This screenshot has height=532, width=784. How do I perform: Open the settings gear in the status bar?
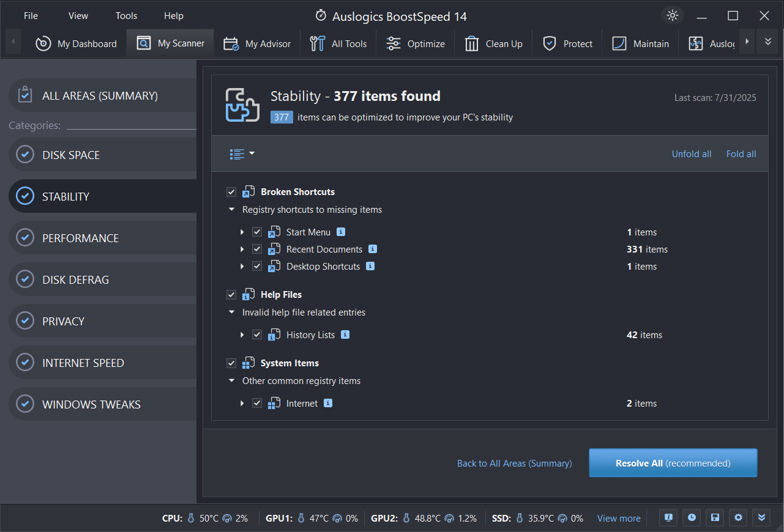click(x=737, y=517)
